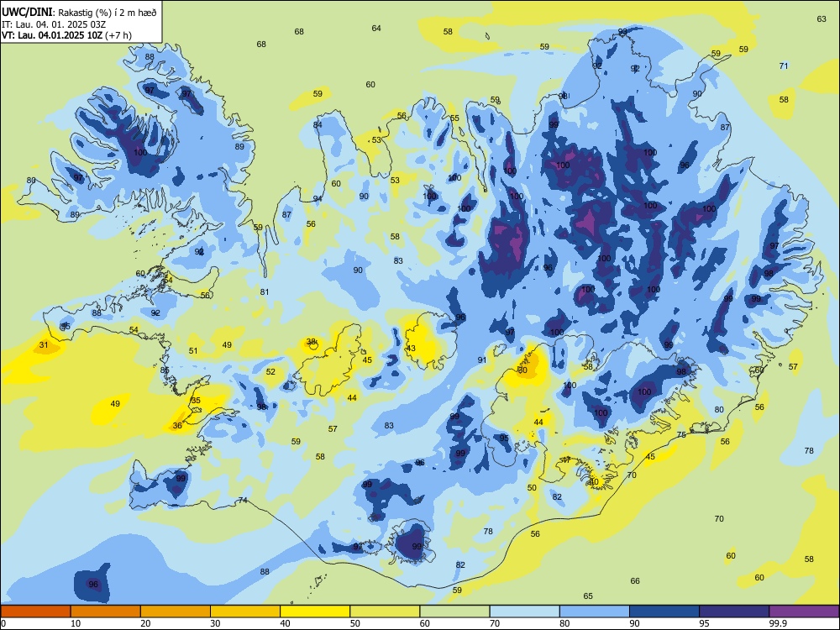
Task: Click the purple legend swatch above 99.9
Action: [804, 612]
